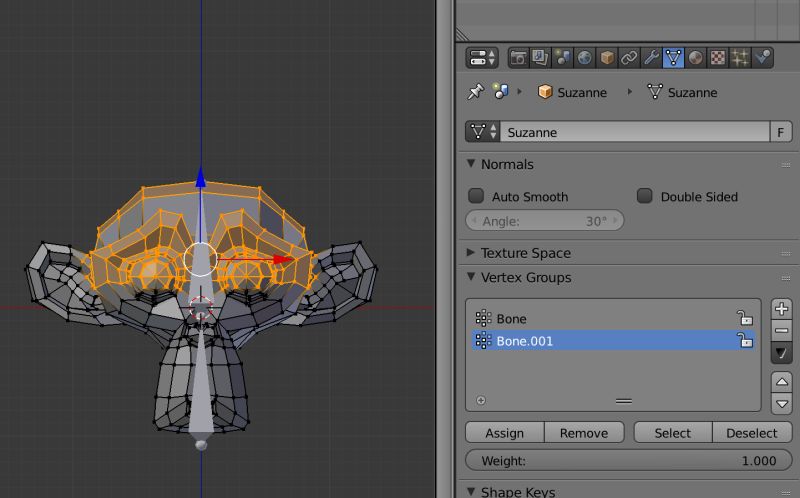Open the Render properties camera tab

[x=518, y=58]
